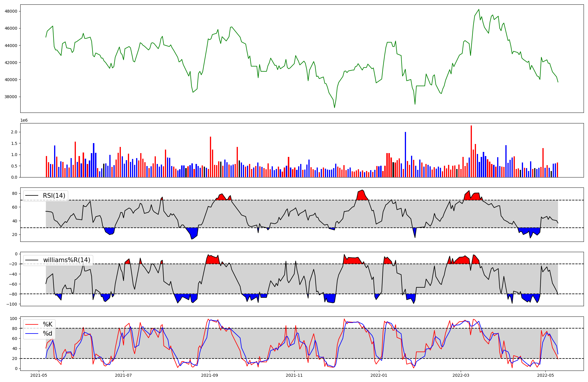Click the red %K legend line

tap(32, 324)
